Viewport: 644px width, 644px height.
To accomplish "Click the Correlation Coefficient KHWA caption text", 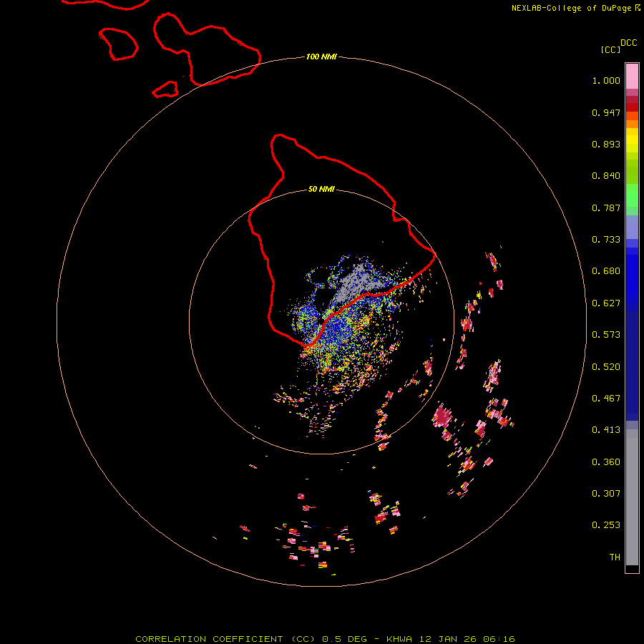I will 325,639.
